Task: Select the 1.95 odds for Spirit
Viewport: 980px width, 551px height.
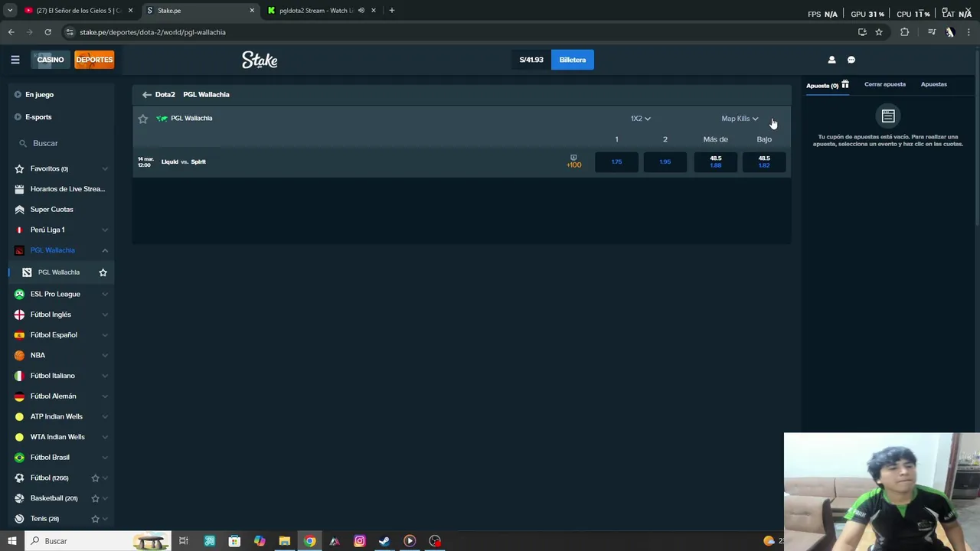Action: point(665,161)
